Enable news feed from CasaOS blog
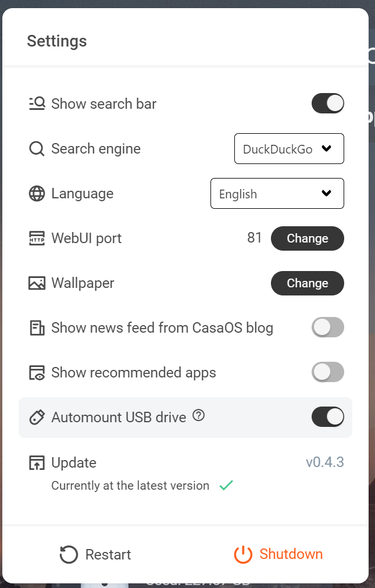Screen dimensions: 375x588 click(327, 327)
